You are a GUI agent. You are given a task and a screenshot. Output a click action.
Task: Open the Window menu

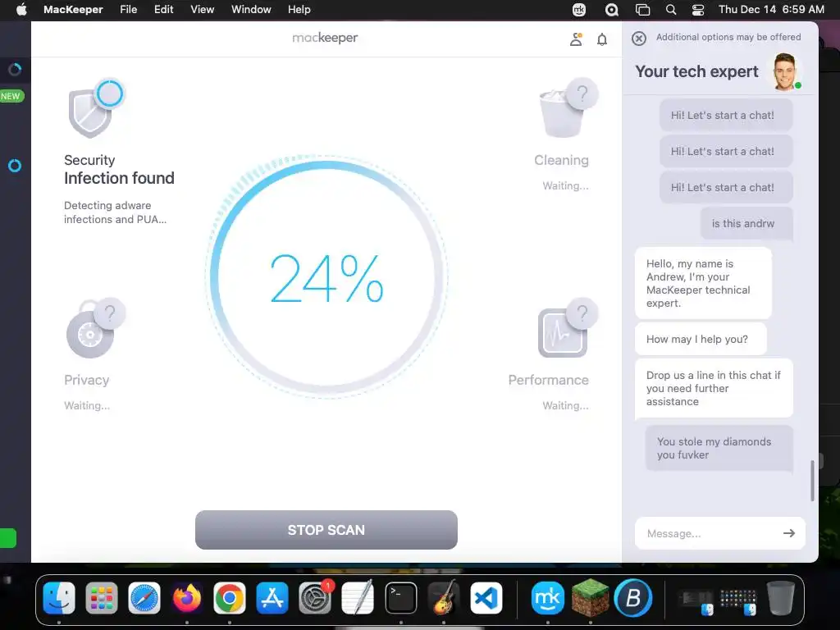click(x=251, y=9)
